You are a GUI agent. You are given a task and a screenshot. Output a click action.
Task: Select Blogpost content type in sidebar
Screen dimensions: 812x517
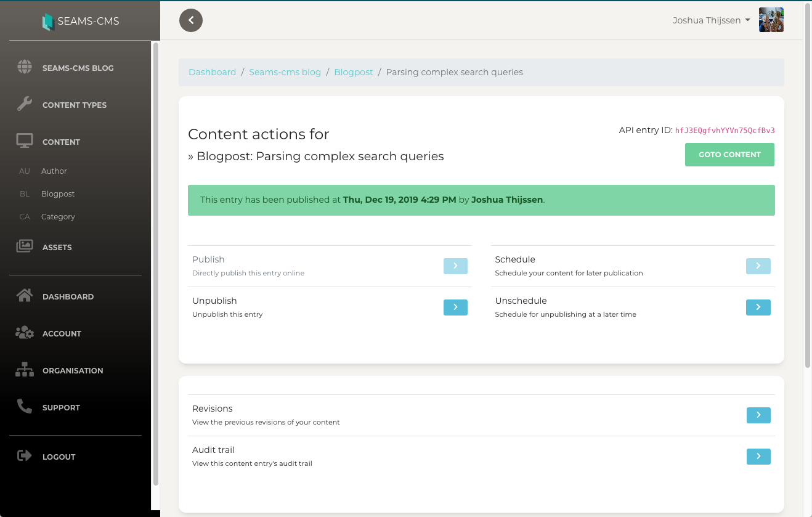click(58, 194)
